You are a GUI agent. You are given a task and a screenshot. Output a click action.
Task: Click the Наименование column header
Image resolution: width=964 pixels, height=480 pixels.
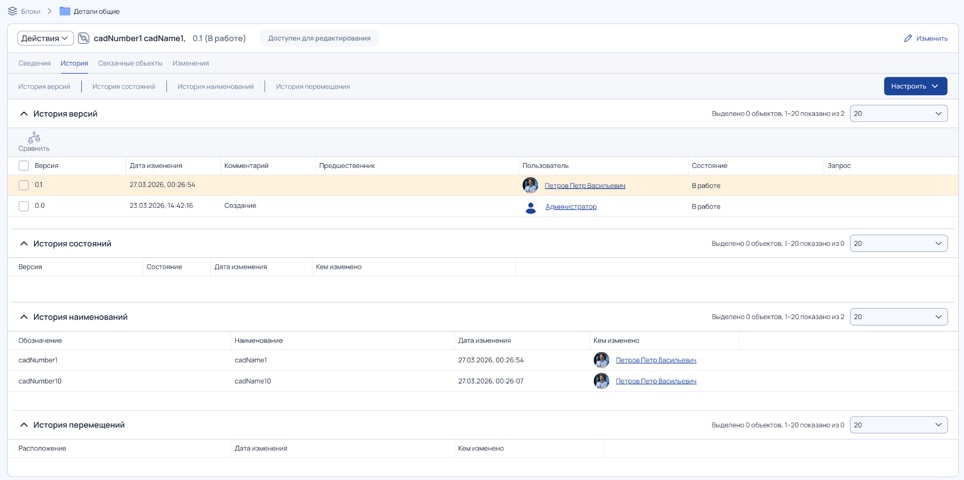click(x=259, y=340)
